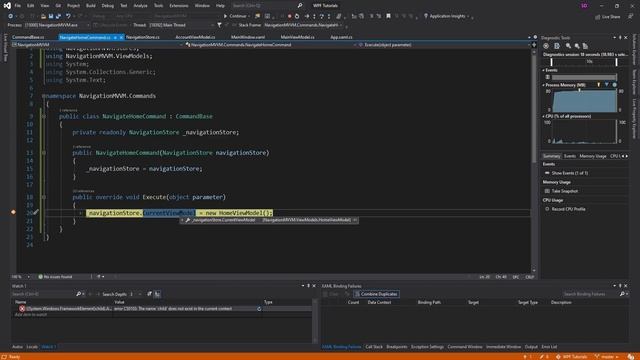Click the Visual Studio logo icon

7,6
